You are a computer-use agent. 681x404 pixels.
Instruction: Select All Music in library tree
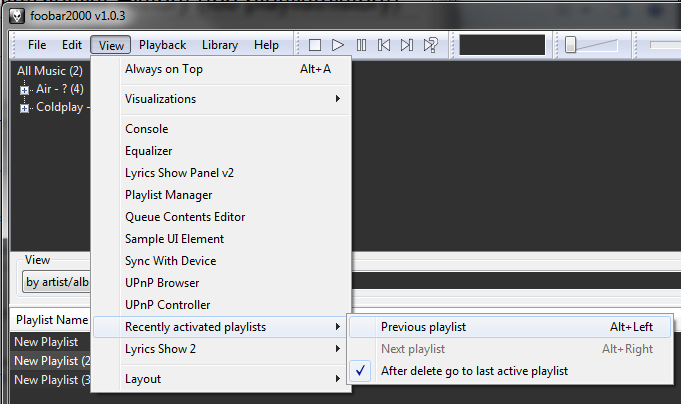point(49,71)
